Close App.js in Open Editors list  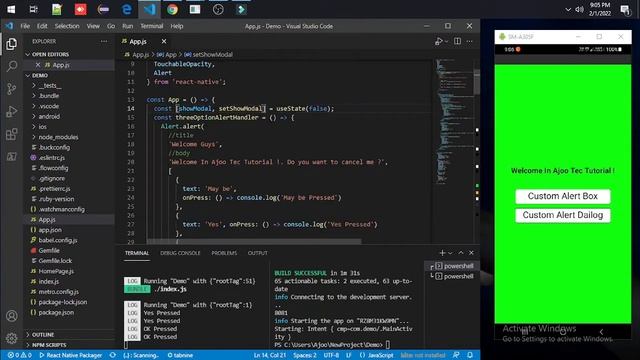(x=38, y=65)
